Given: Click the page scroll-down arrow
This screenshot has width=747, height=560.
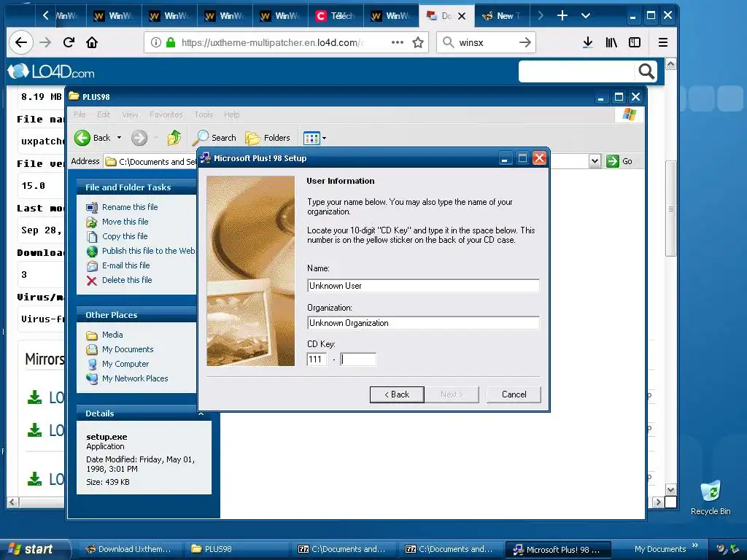Looking at the screenshot, I should [x=671, y=490].
